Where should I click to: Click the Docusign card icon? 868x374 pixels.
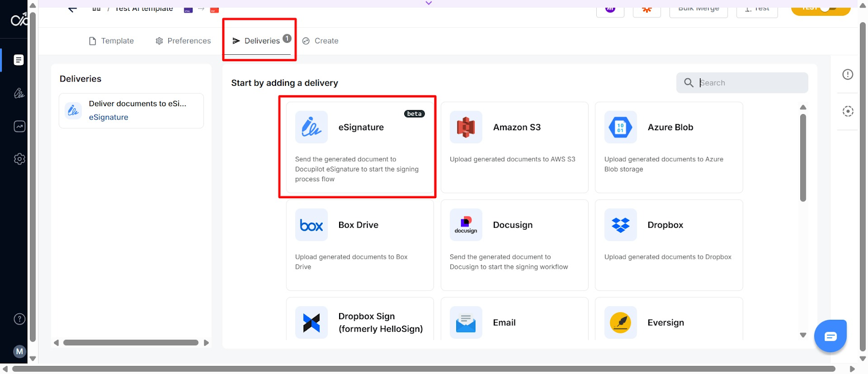(x=466, y=225)
